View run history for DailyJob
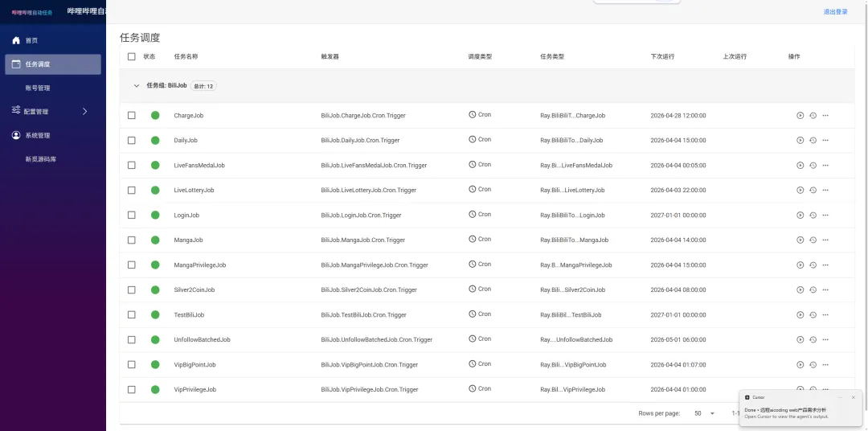This screenshot has height=431, width=868. (x=813, y=141)
